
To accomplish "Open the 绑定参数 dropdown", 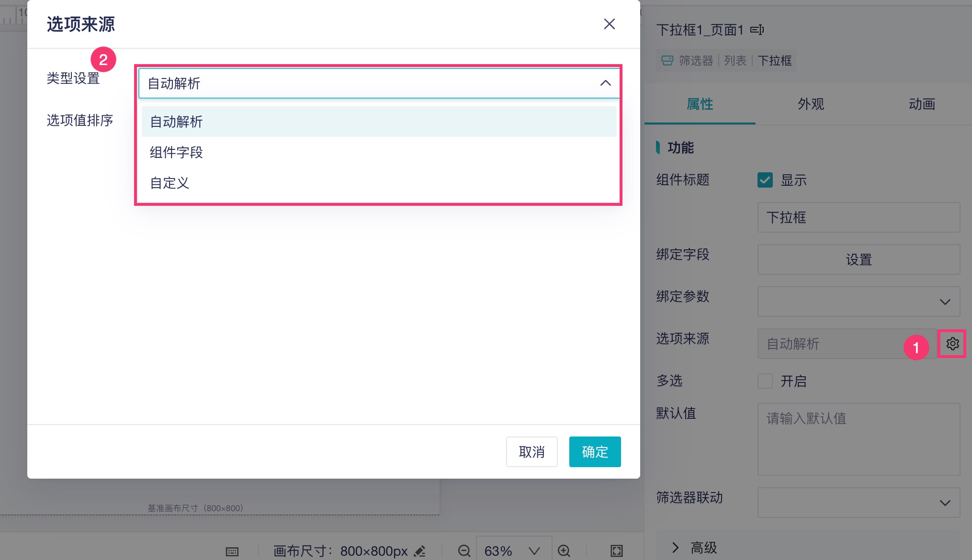I will [858, 302].
